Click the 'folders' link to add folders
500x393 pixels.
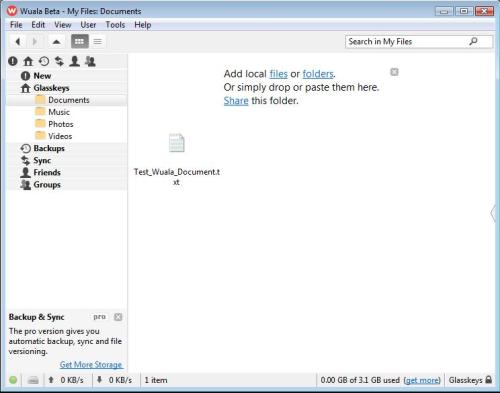[x=318, y=74]
